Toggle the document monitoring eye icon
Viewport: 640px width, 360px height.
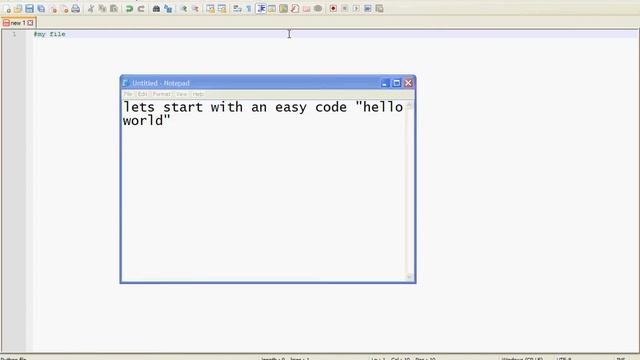coord(318,9)
